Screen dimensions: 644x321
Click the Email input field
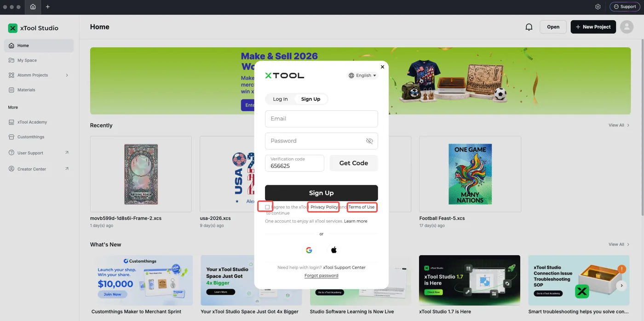[x=322, y=119]
